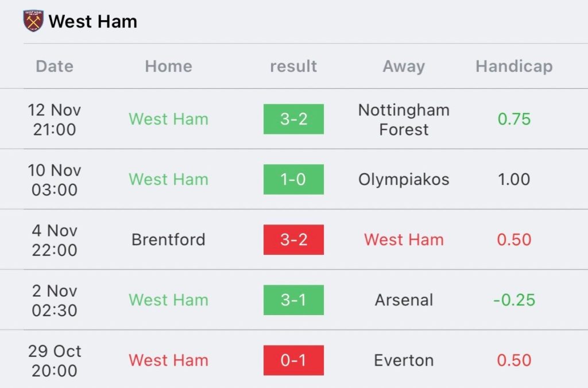Open the red 0-1 result badge
588x388 pixels.
pos(293,360)
